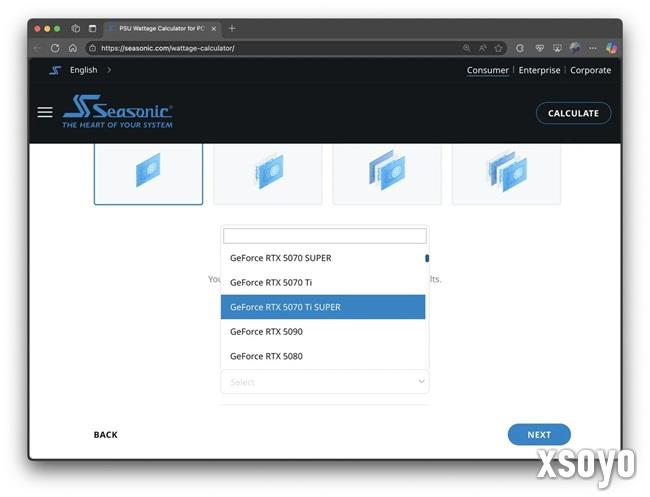650x497 pixels.
Task: Click the browser home icon
Action: (x=73, y=48)
